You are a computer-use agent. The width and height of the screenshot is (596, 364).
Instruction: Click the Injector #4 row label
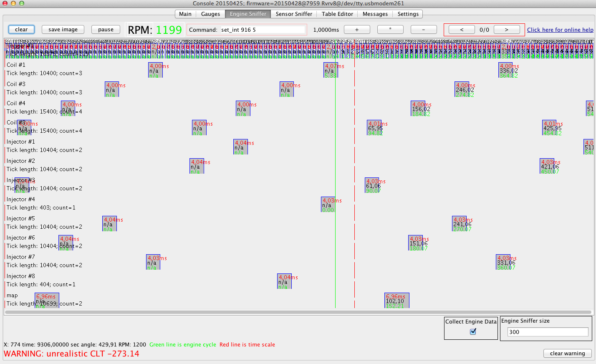click(21, 199)
